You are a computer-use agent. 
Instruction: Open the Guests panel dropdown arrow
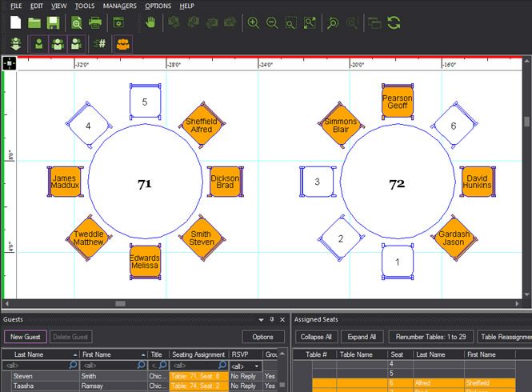pos(261,320)
